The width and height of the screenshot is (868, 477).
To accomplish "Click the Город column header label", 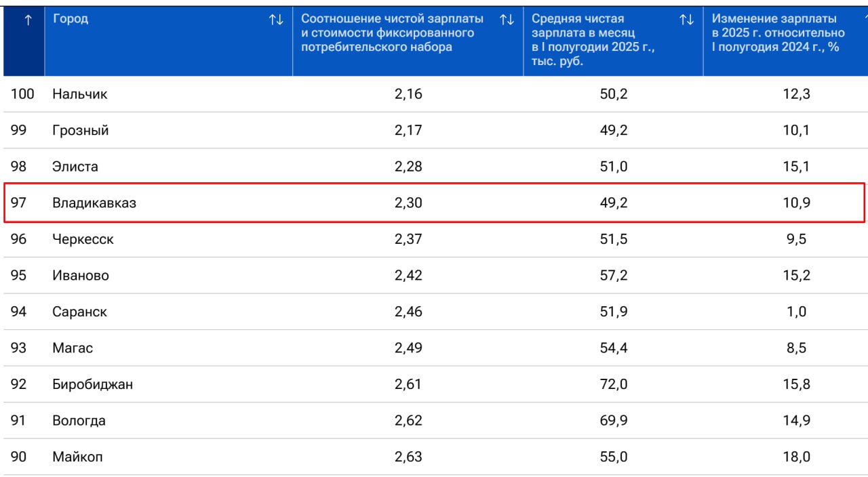I will click(71, 19).
